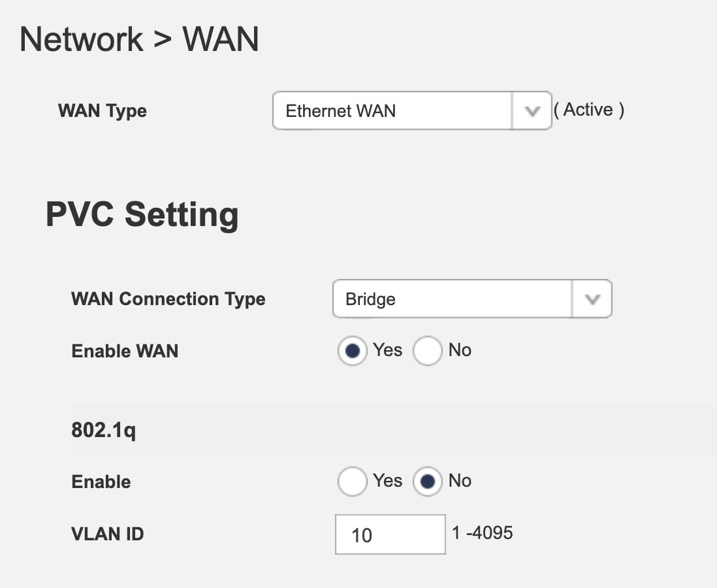This screenshot has width=717, height=588.
Task: Click the 802.1q section header bar
Action: click(392, 431)
